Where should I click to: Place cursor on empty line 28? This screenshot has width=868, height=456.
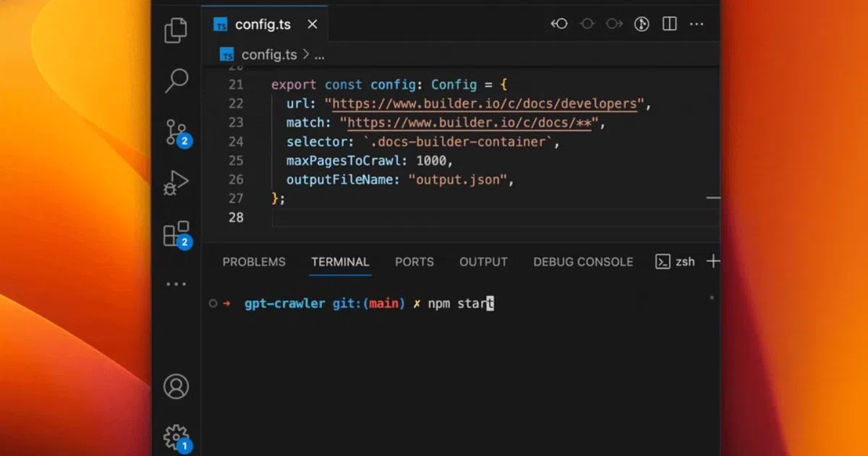[495, 217]
